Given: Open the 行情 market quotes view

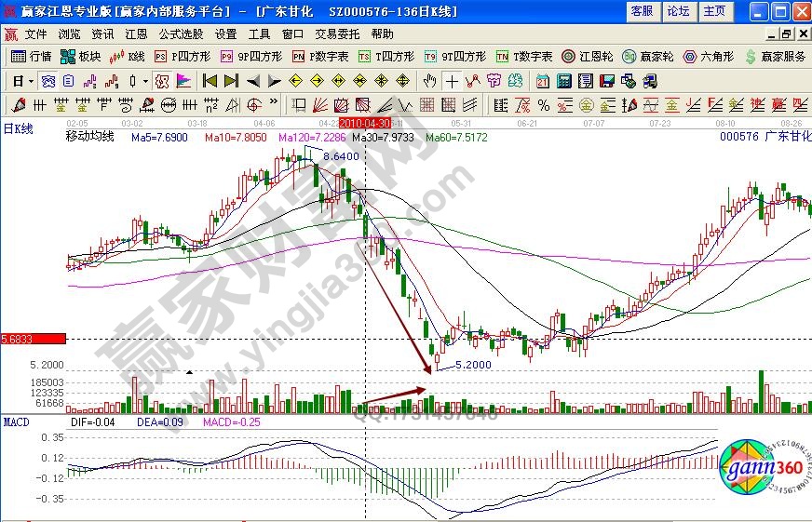Looking at the screenshot, I should tap(31, 57).
